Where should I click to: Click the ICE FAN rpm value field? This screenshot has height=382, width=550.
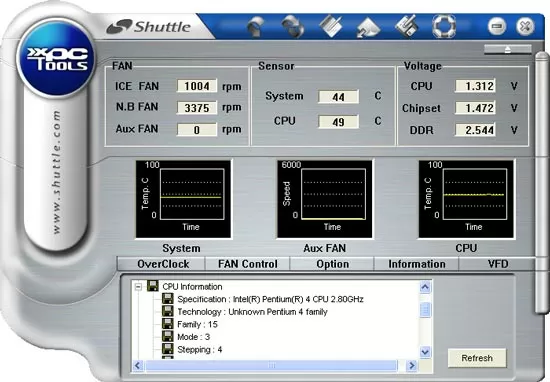coord(197,86)
